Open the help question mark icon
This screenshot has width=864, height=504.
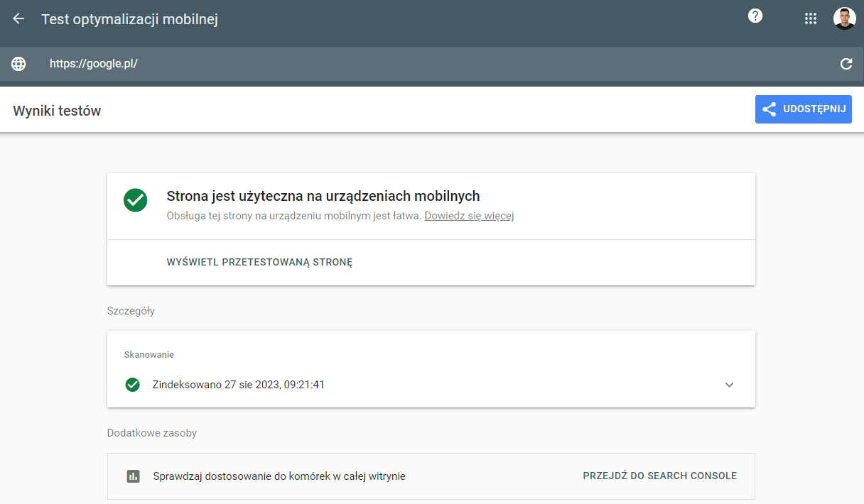click(x=755, y=16)
